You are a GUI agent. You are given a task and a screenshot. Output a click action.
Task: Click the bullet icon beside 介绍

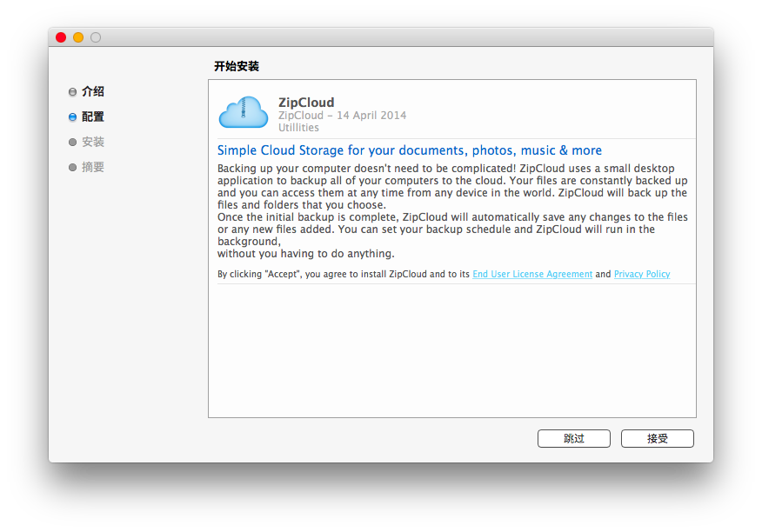coord(73,92)
